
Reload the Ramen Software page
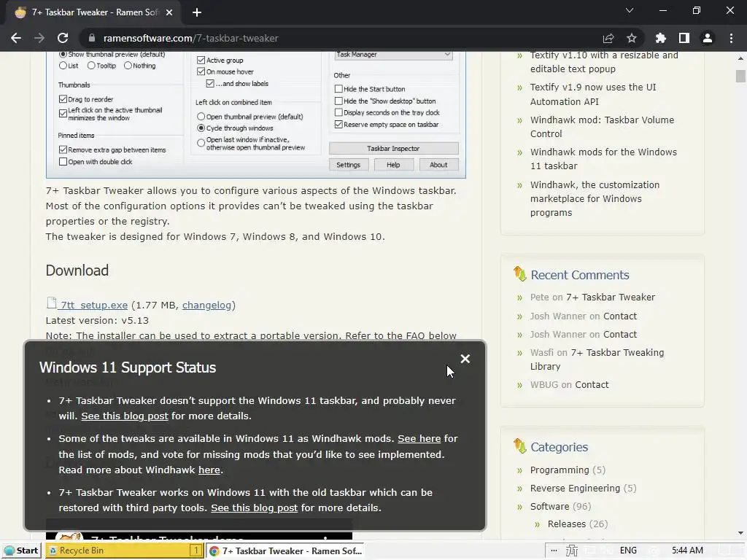(x=63, y=38)
